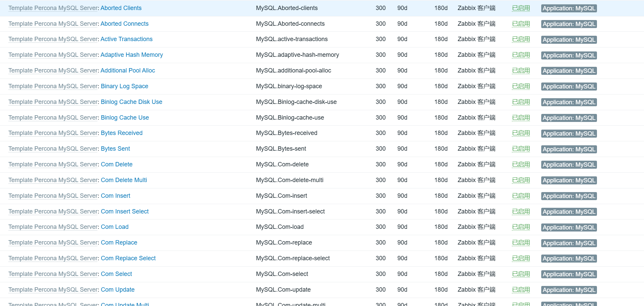The image size is (644, 306).
Task: Select the key text MySQL.Com-delete-multi
Action: [x=290, y=180]
